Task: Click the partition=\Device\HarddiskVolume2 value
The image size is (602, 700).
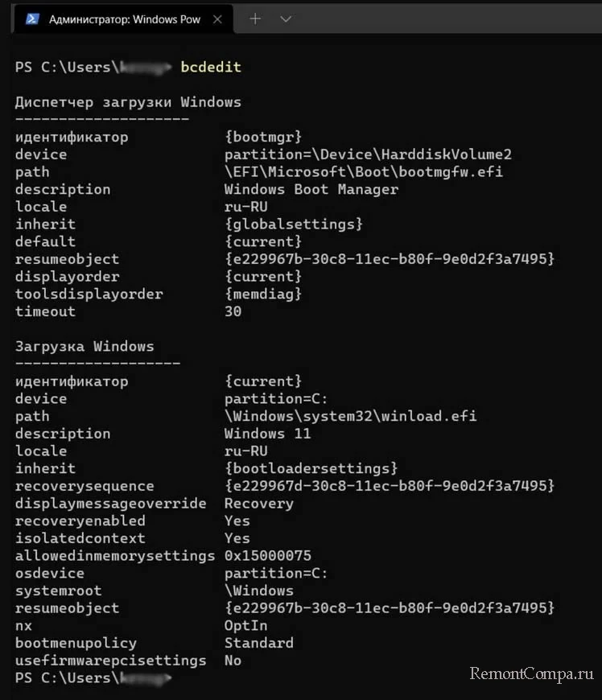Action: coord(368,154)
